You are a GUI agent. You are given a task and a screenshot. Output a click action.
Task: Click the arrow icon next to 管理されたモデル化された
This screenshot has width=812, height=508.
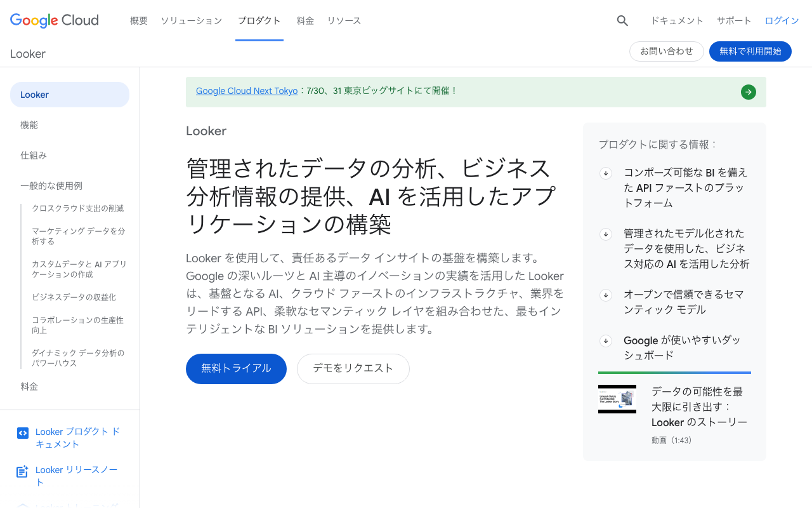click(x=606, y=234)
